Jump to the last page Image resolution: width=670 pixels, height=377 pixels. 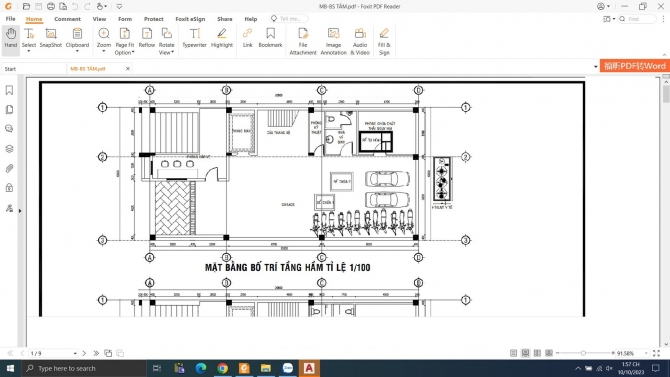[96, 353]
